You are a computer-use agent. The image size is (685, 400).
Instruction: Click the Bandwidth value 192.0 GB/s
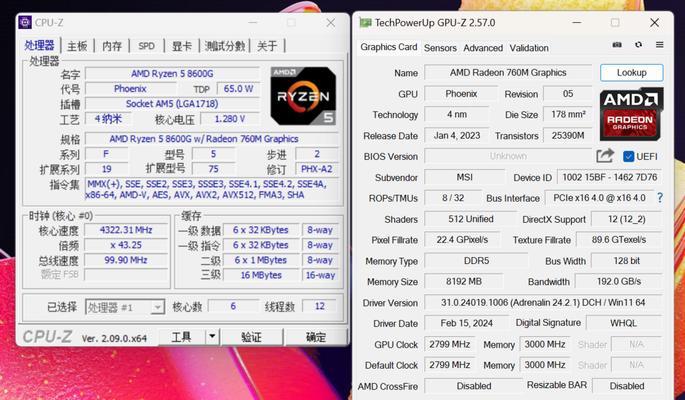click(619, 282)
